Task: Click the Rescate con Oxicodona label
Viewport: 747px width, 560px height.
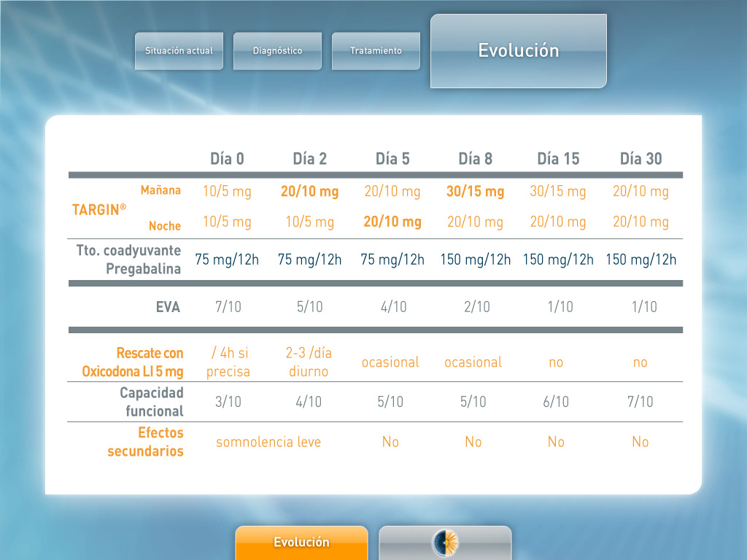Action: [133, 362]
